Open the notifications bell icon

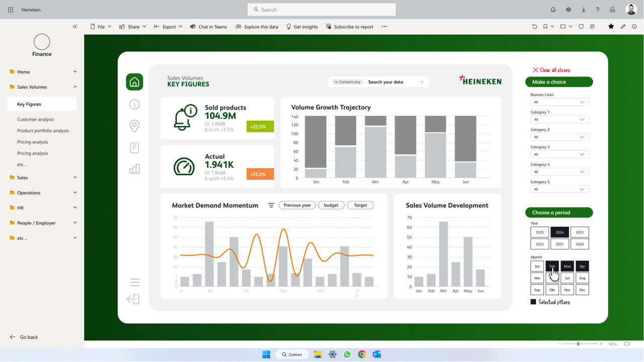click(553, 10)
